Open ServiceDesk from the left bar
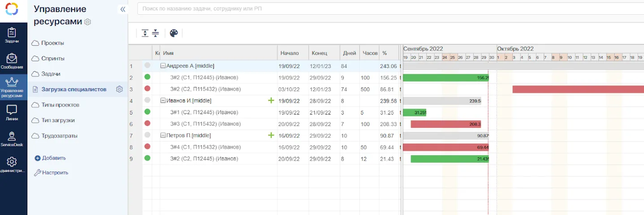The width and height of the screenshot is (644, 215). pos(12,138)
